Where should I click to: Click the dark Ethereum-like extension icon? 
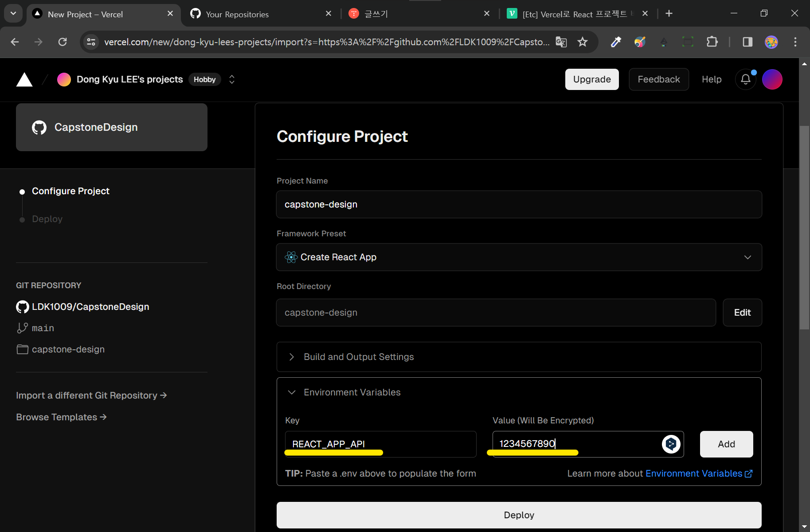point(664,42)
